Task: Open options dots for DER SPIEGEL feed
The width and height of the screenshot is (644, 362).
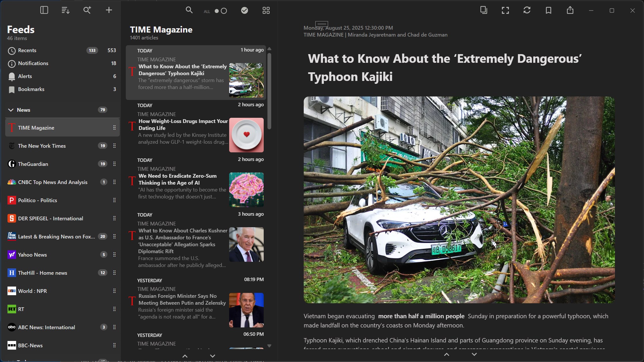Action: 114,218
